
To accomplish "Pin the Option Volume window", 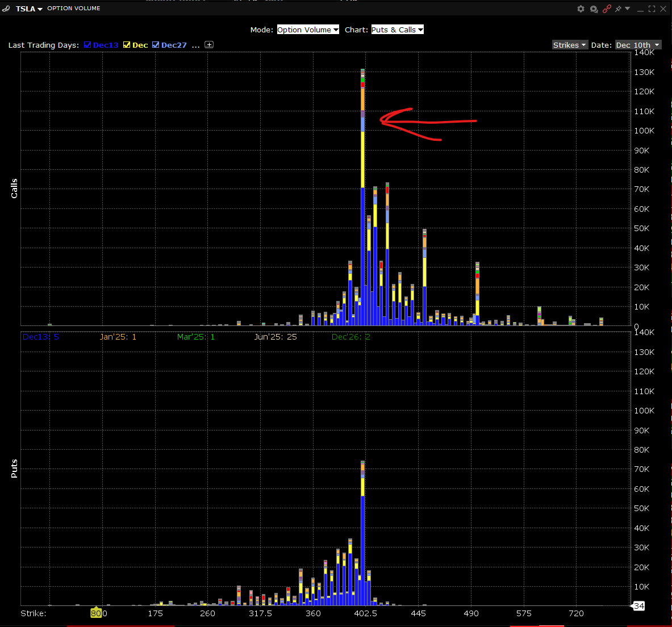I will pyautogui.click(x=618, y=9).
